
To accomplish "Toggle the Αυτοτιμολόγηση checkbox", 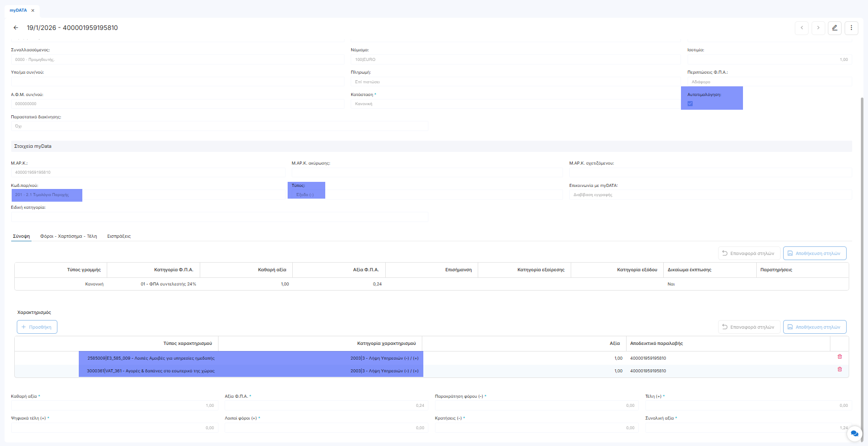I will point(690,104).
